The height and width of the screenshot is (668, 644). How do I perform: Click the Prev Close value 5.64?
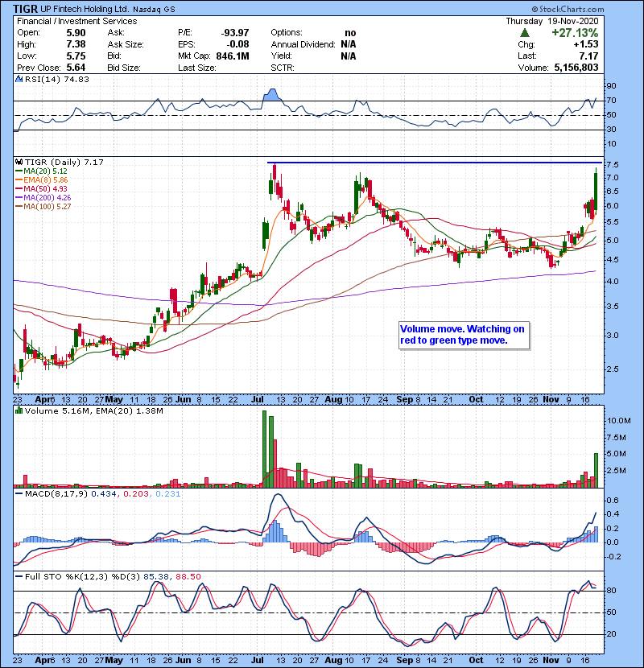76,68
